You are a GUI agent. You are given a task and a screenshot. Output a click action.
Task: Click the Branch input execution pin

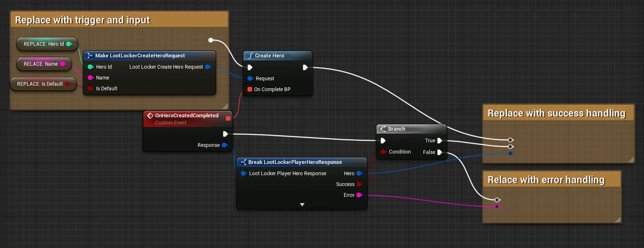[383, 141]
